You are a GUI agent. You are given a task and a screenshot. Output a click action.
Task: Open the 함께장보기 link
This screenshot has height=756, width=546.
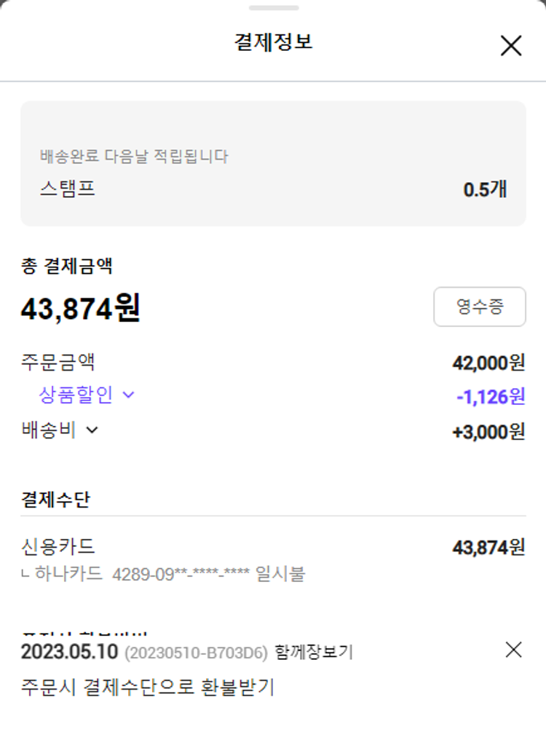(314, 653)
